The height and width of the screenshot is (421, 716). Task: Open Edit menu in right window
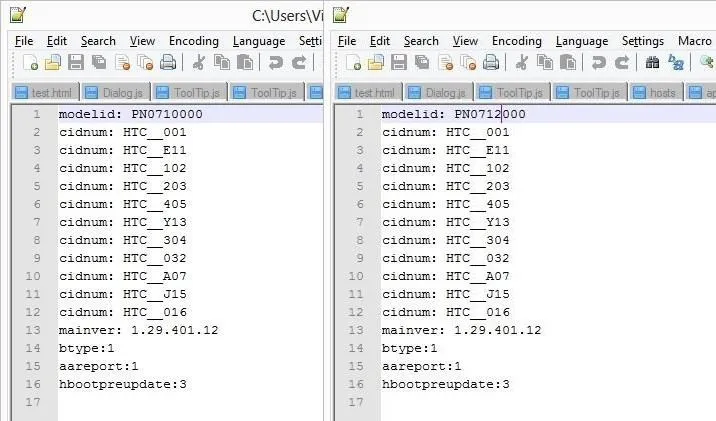point(379,41)
